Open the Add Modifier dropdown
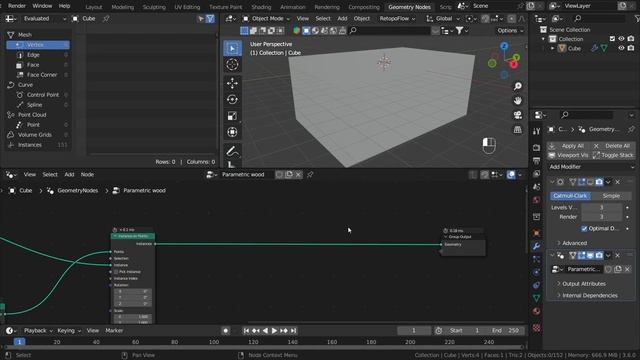The width and height of the screenshot is (640, 360). (591, 167)
